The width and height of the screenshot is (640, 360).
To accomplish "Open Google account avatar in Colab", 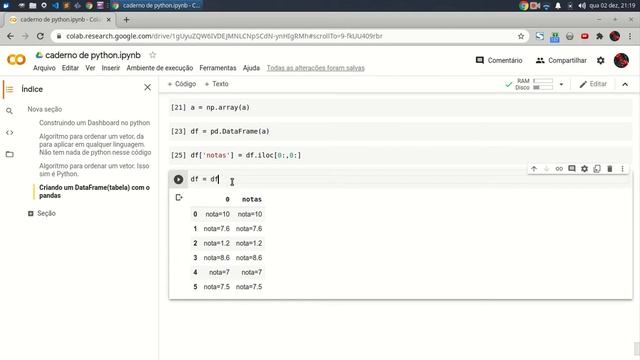I will (x=621, y=60).
